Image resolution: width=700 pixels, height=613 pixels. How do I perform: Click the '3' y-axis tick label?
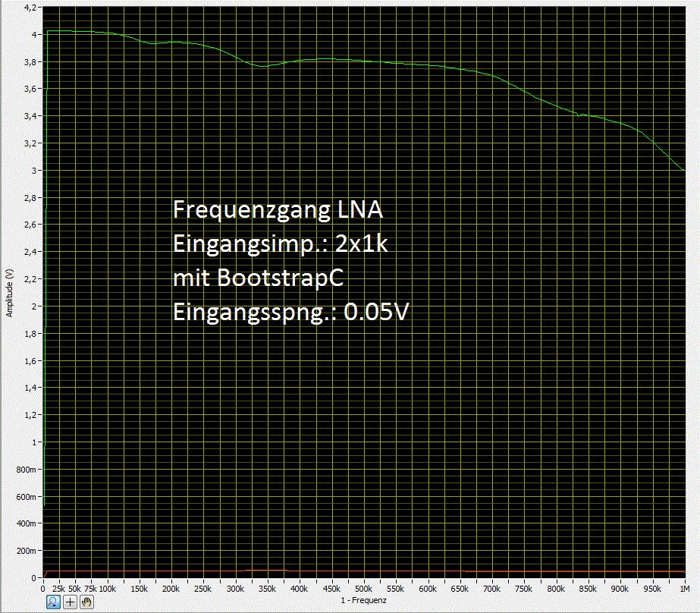pyautogui.click(x=34, y=170)
